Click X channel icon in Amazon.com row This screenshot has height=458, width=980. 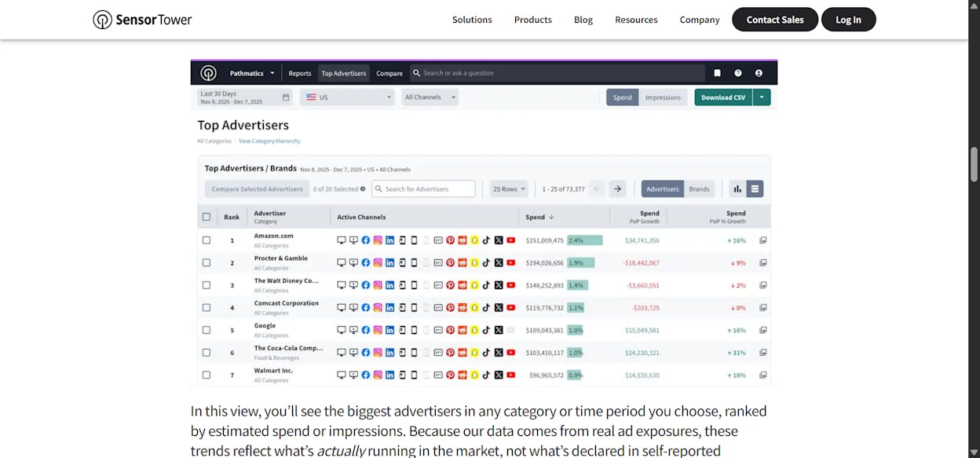499,240
